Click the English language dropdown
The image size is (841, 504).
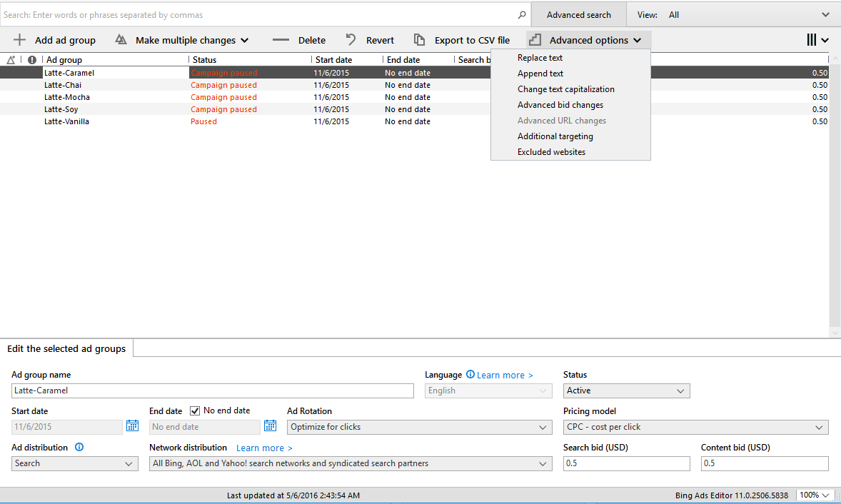pos(488,390)
